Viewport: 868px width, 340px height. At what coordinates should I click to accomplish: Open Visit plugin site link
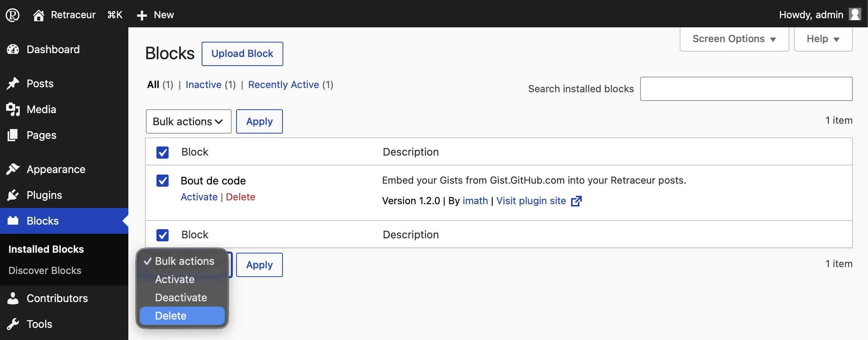tap(531, 201)
